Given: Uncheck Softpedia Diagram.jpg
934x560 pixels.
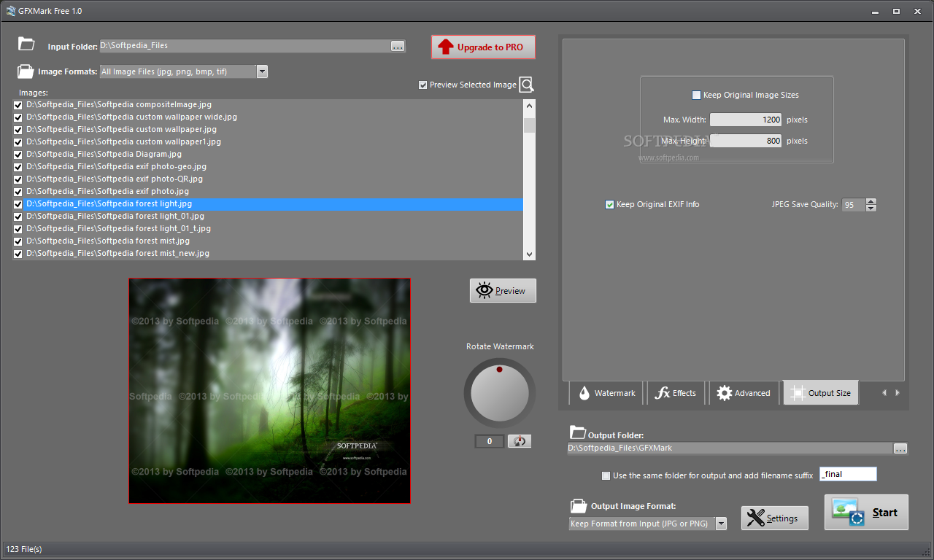Looking at the screenshot, I should tap(18, 155).
